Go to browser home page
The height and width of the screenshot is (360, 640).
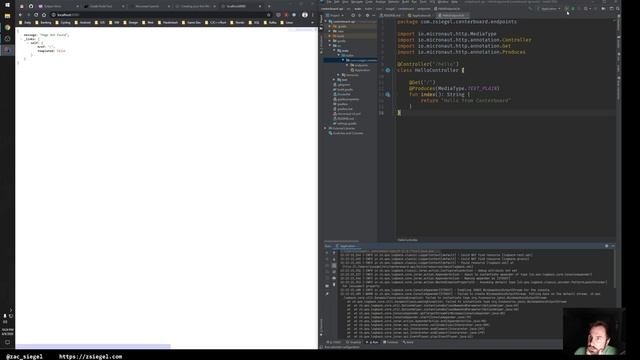[x=44, y=15]
